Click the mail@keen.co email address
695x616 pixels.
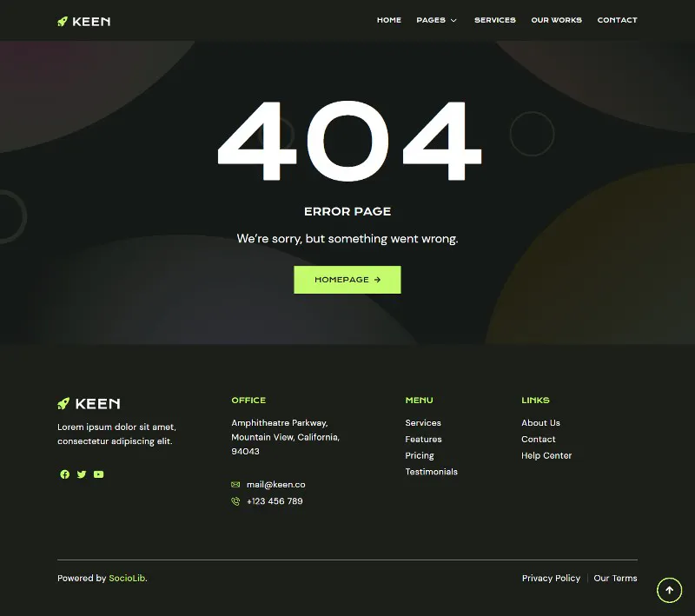(275, 485)
